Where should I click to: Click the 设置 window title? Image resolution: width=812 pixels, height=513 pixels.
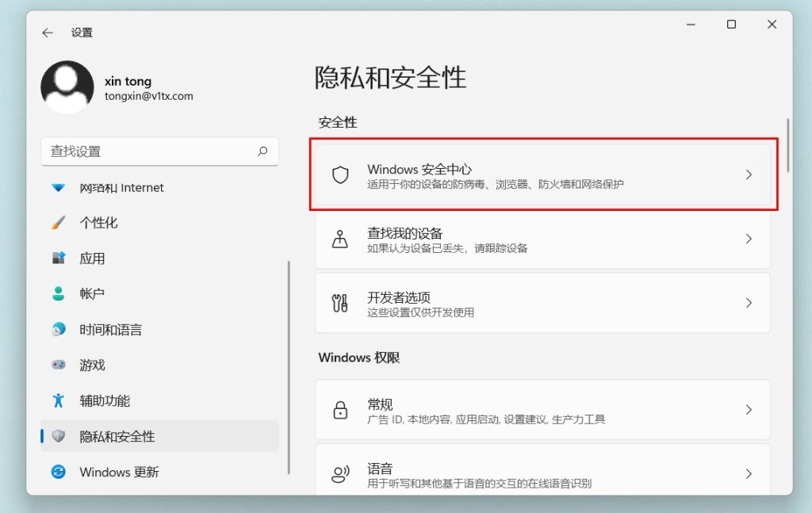[82, 33]
